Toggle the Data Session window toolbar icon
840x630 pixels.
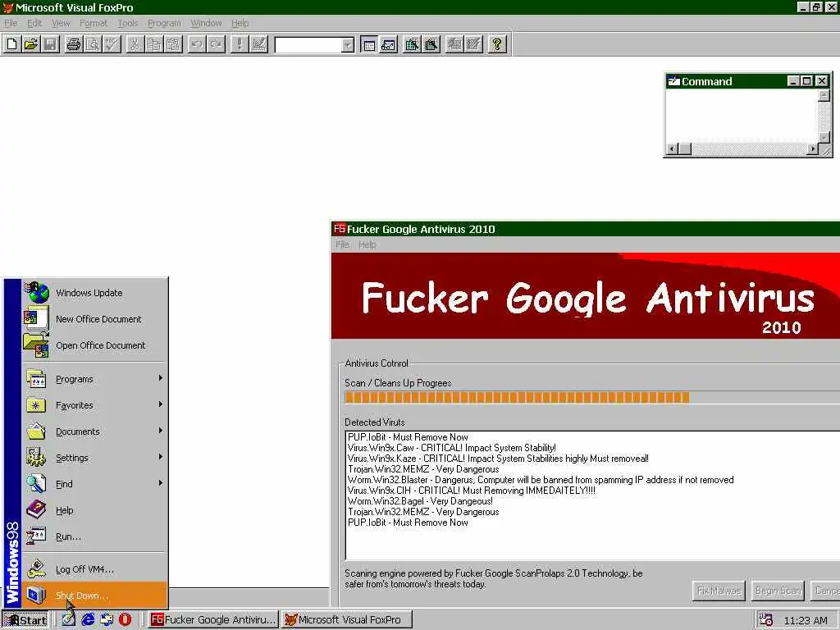point(388,44)
